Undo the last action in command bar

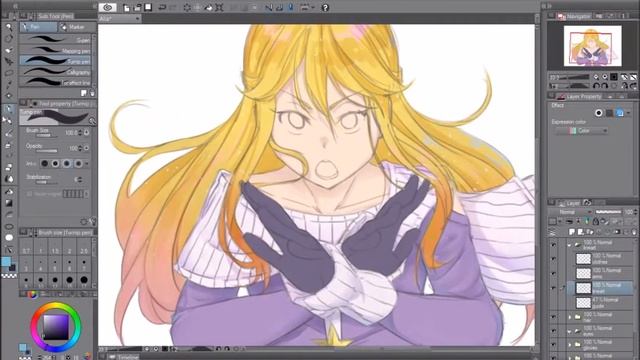[x=162, y=7]
